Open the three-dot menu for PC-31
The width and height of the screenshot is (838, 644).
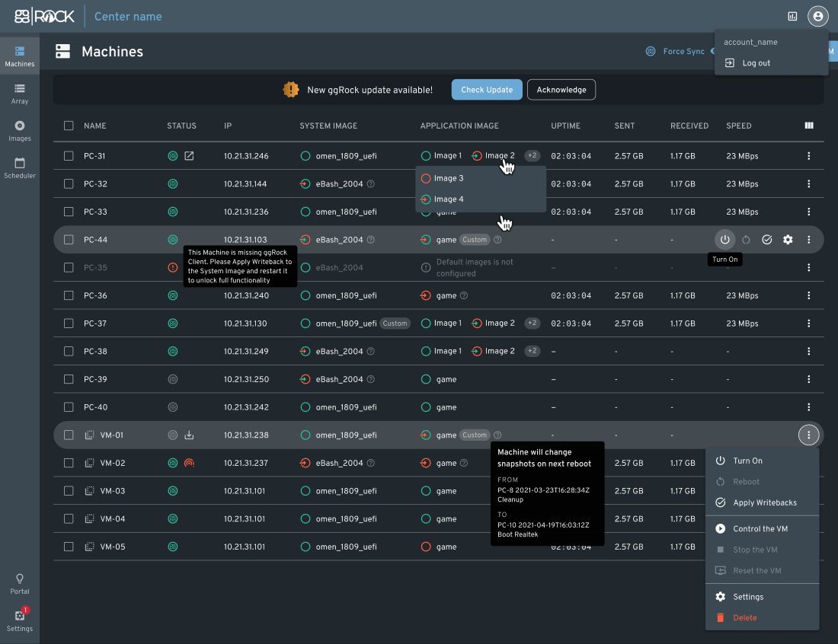808,156
